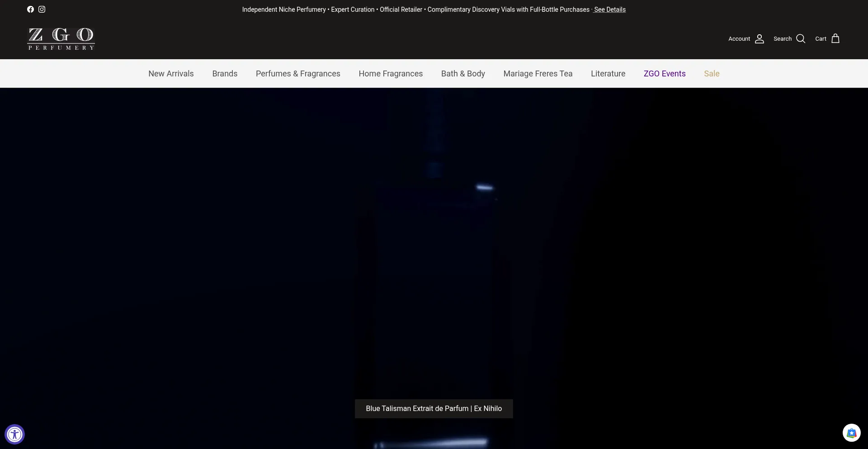868x449 pixels.
Task: Expand the Home Fragrances menu
Action: click(x=391, y=74)
